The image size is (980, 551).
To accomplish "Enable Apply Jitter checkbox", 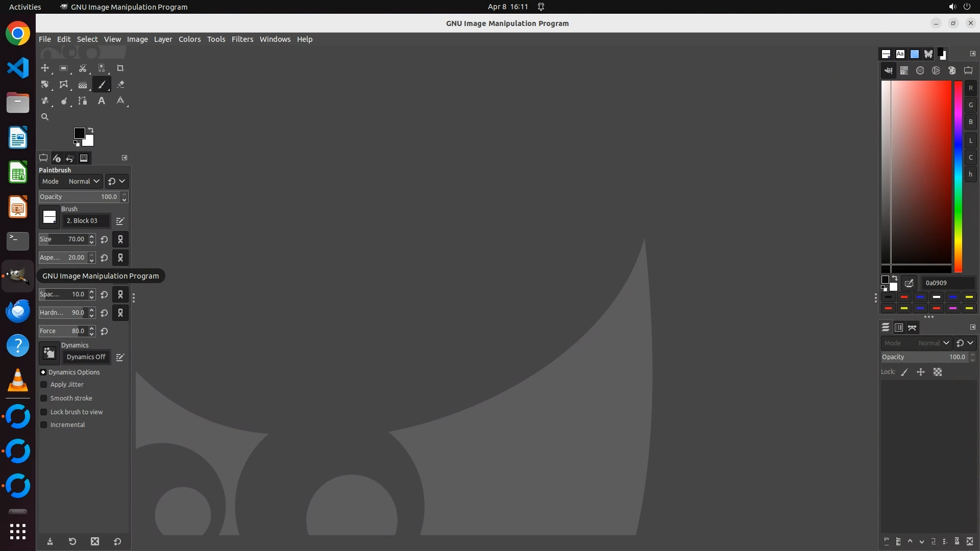I will click(x=44, y=385).
